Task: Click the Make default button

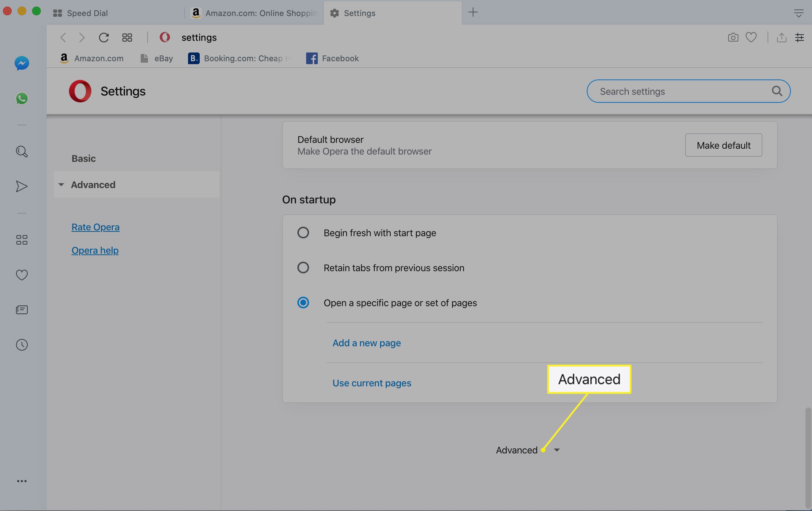Action: pyautogui.click(x=723, y=145)
